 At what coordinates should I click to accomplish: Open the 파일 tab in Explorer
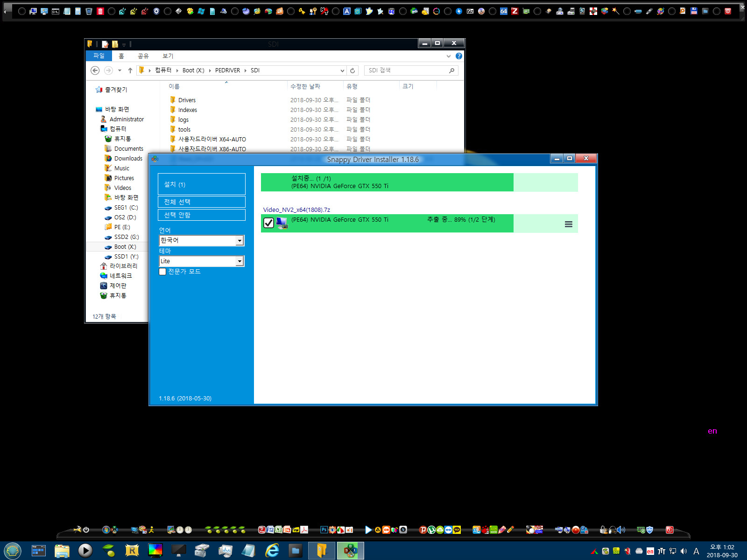[99, 56]
